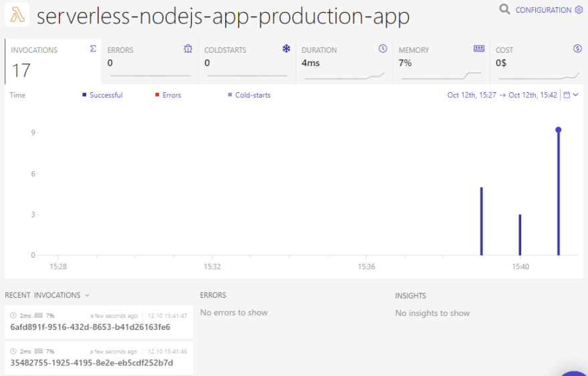This screenshot has height=376, width=588.
Task: Select the tallest chart bar with dot marker
Action: click(559, 192)
